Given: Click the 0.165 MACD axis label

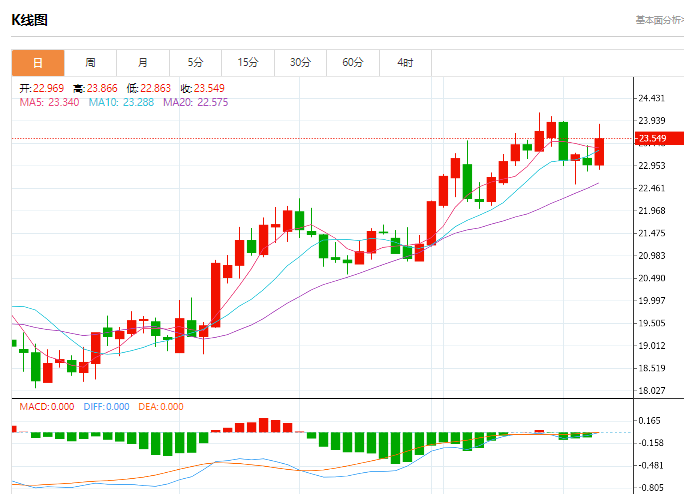Looking at the screenshot, I should (x=650, y=421).
